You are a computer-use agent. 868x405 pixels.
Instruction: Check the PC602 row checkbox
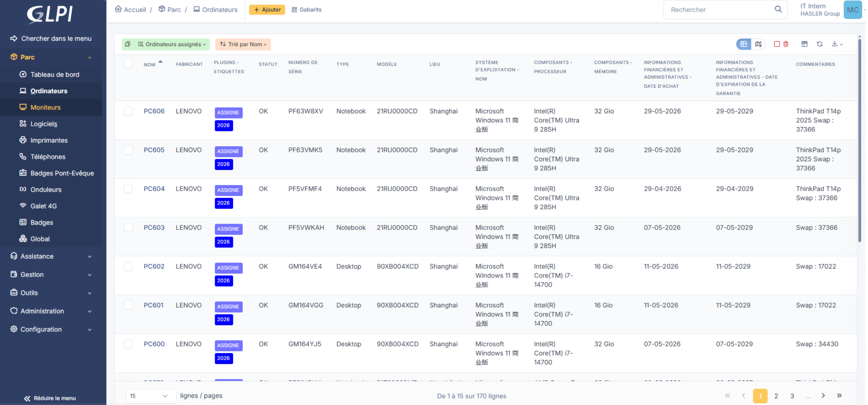(x=128, y=266)
